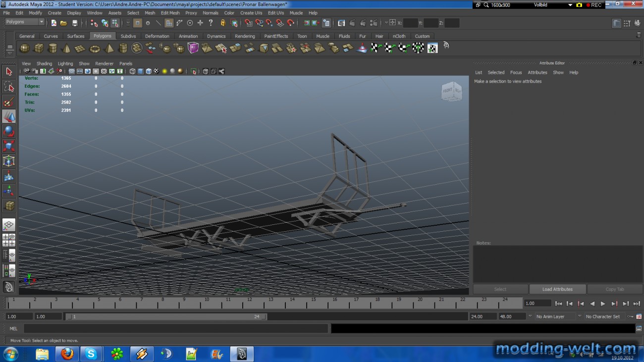Click the Copy Tab button

coord(615,289)
